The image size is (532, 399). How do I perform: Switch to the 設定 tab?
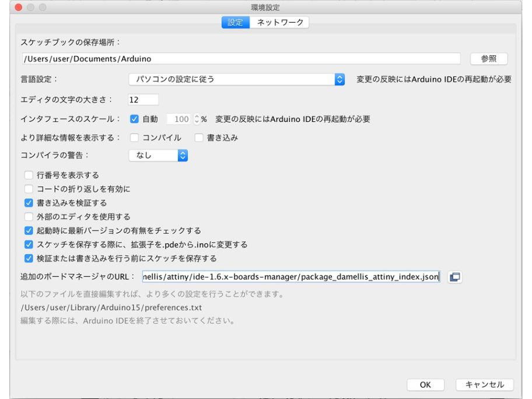(x=236, y=22)
